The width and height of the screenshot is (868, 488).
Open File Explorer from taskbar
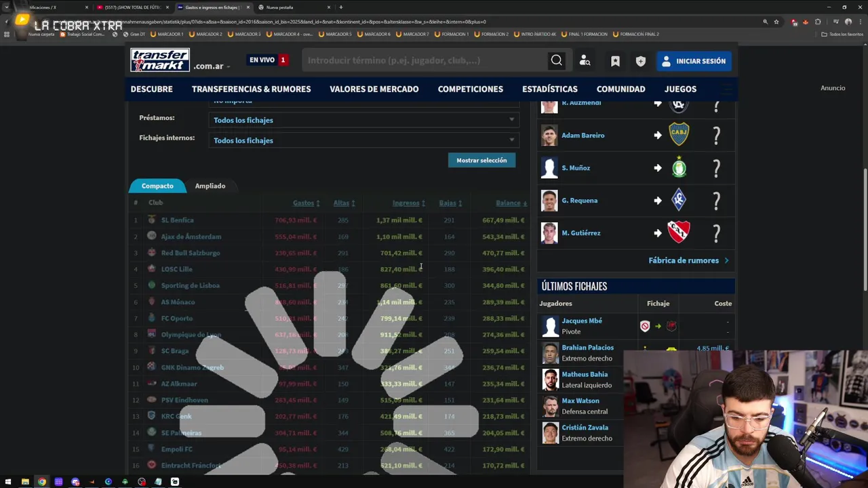click(25, 482)
